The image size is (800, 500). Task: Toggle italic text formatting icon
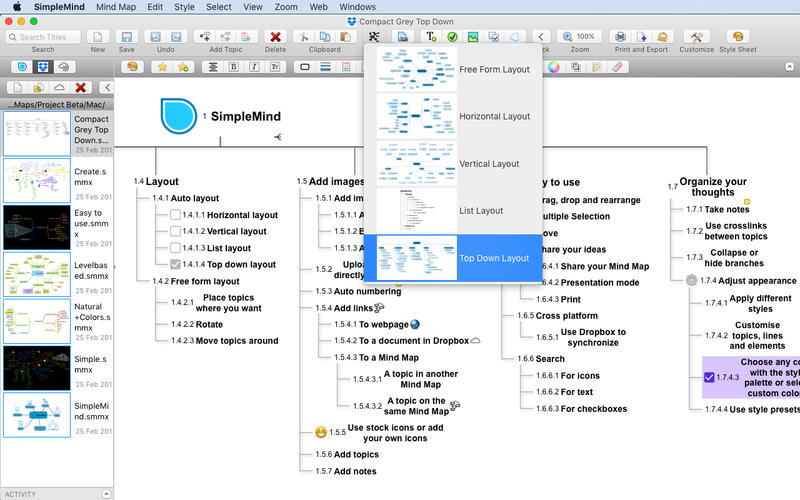(254, 67)
